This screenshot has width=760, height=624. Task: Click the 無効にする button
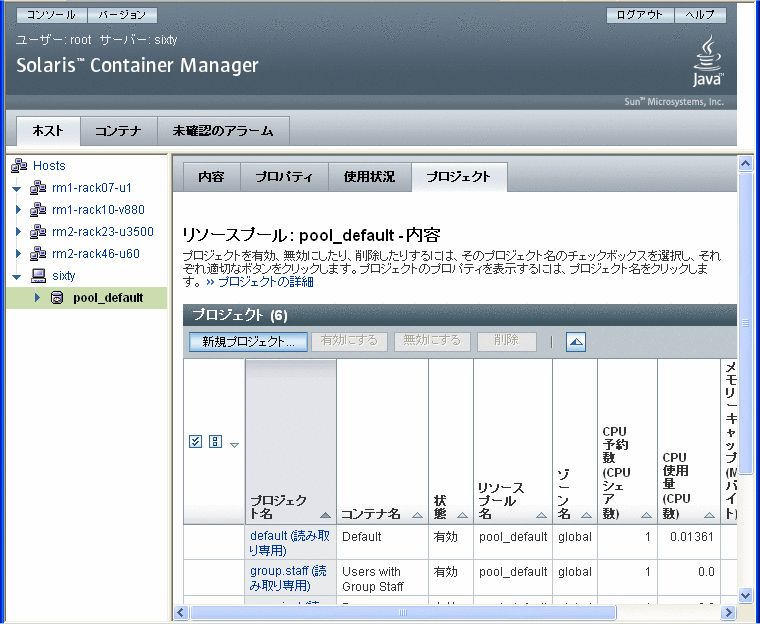(x=432, y=341)
